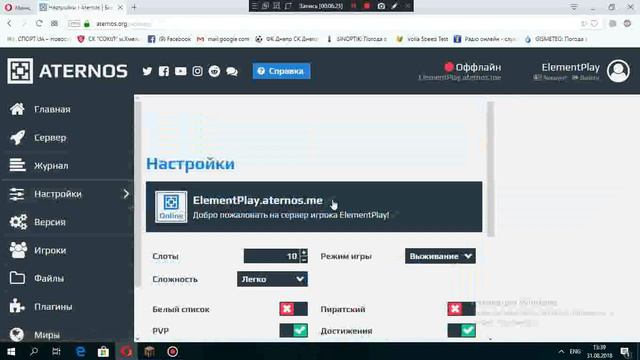The height and width of the screenshot is (360, 640).
Task: Open the ElementPlay.aternos.me address link in header
Action: click(x=459, y=78)
